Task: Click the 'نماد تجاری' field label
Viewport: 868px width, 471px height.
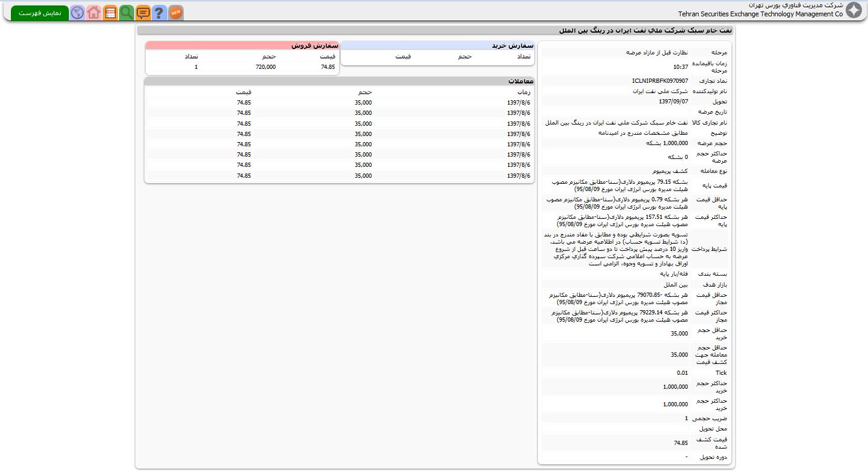Action: pyautogui.click(x=713, y=80)
